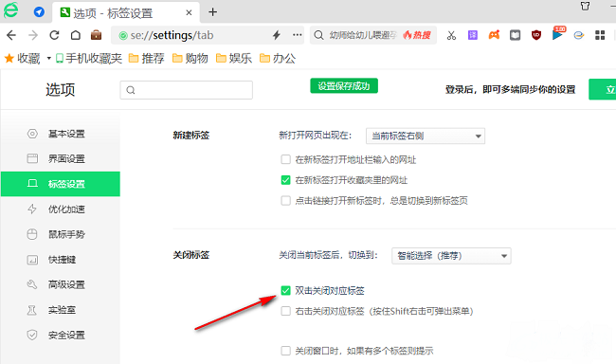
Task: Open the 推荐 bookmark folder
Action: tap(147, 59)
